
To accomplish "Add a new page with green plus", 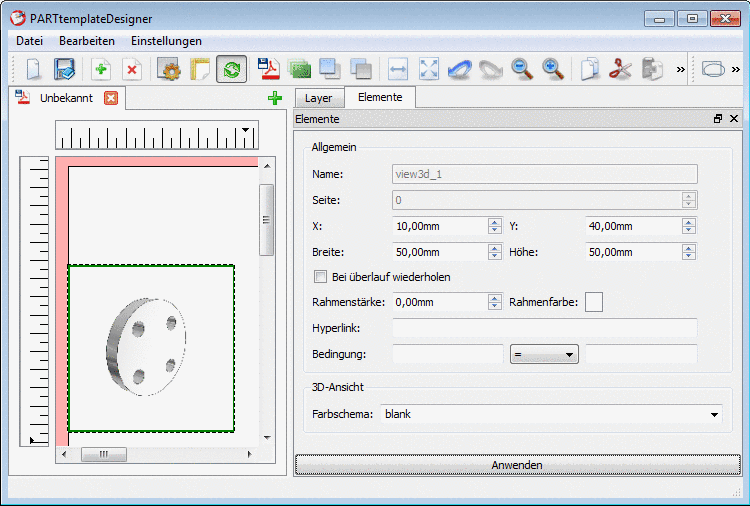I will [101, 69].
